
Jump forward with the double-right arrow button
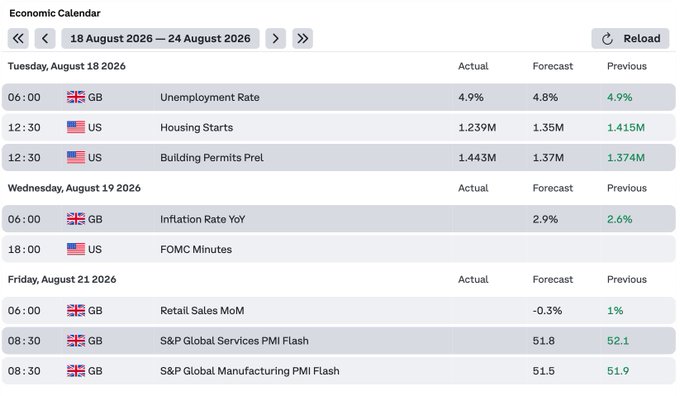tap(302, 39)
